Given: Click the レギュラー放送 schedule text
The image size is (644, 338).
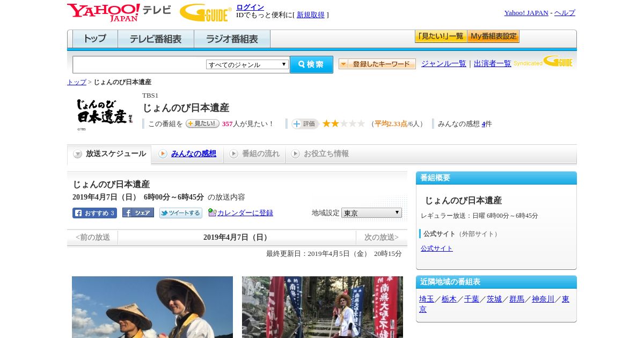Looking at the screenshot, I should (x=479, y=216).
